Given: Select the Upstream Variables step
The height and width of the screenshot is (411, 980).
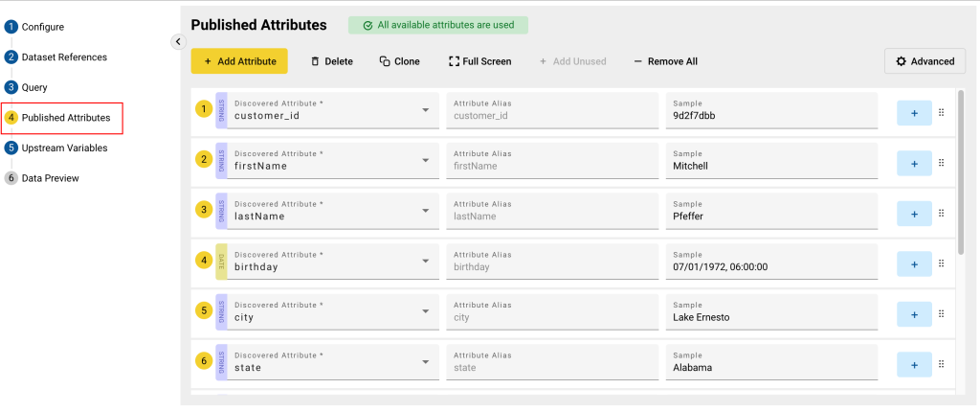Looking at the screenshot, I should (x=64, y=148).
